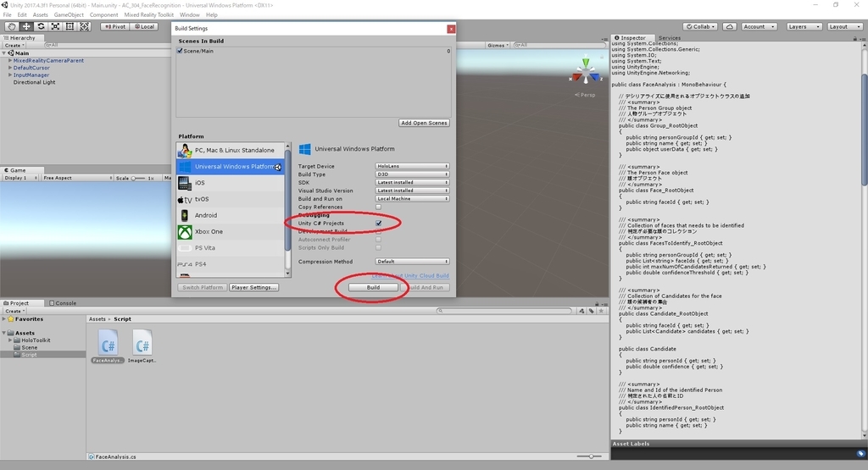The width and height of the screenshot is (868, 470).
Task: Select the Move tool in toolbar
Action: coord(26,26)
